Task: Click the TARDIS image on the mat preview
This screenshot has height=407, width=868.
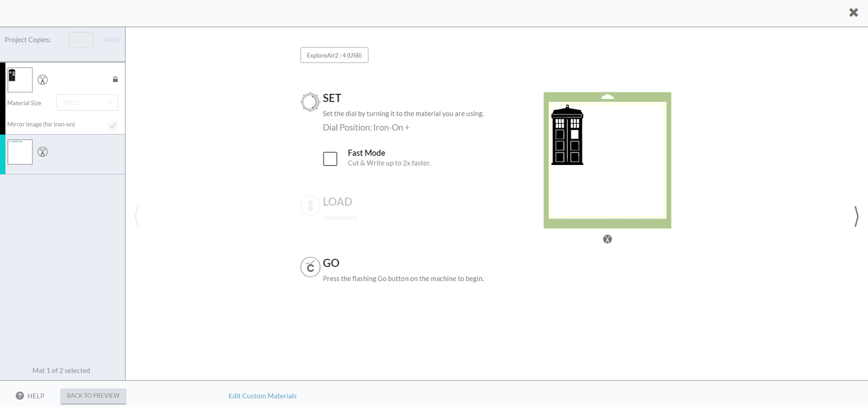Action: pos(567,135)
